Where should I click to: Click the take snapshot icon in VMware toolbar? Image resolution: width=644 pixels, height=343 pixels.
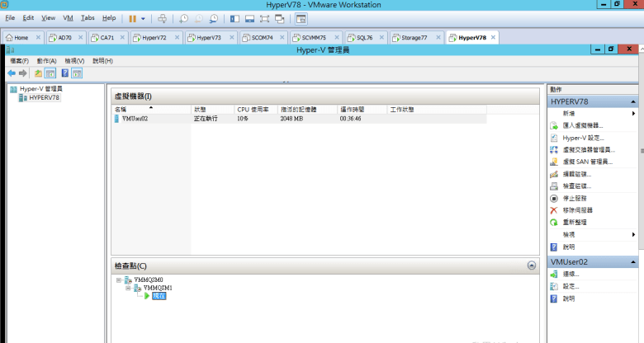[183, 18]
